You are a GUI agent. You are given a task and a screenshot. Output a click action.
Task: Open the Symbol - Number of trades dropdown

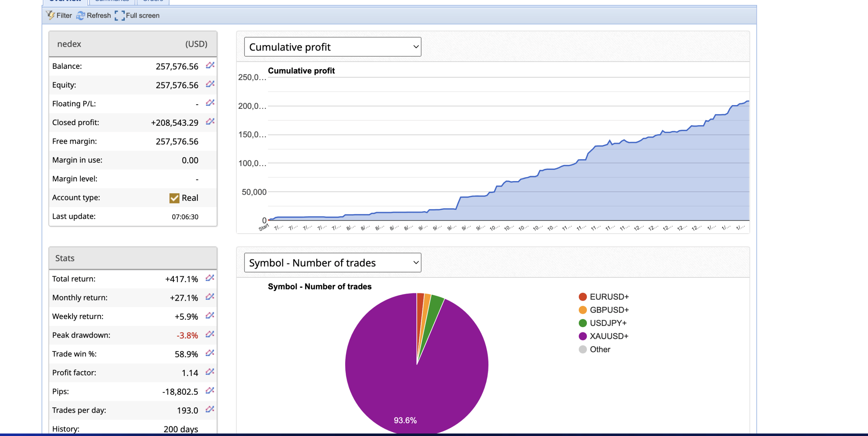click(332, 262)
